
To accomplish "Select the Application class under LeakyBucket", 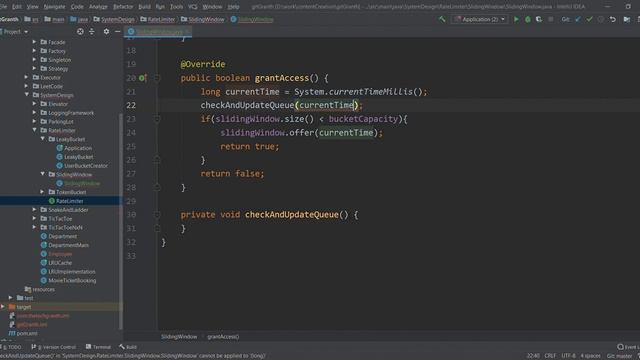I will coord(74,148).
